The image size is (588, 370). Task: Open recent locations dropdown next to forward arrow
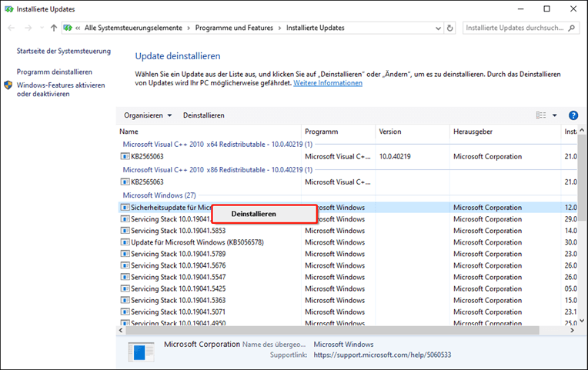(42, 28)
